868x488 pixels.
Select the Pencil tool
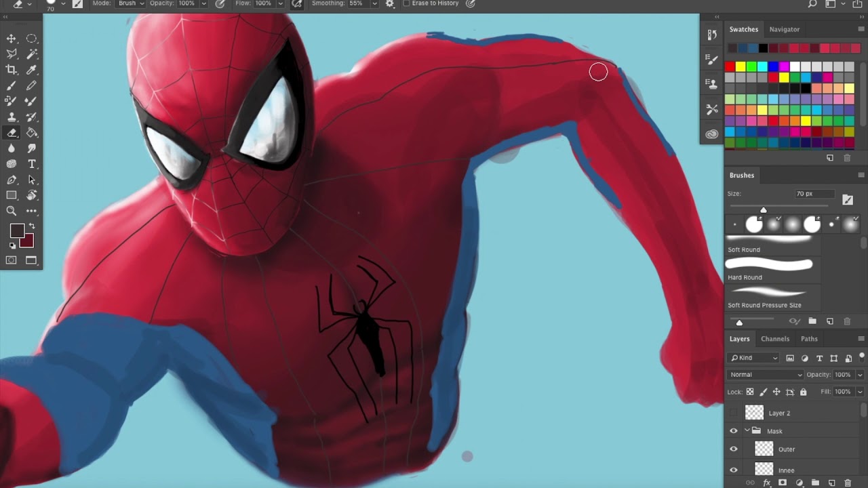32,86
